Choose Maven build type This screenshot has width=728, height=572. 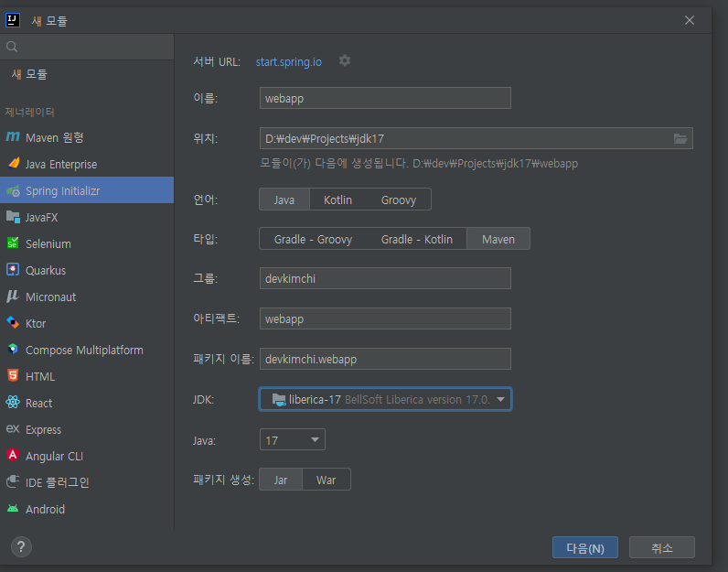(498, 239)
